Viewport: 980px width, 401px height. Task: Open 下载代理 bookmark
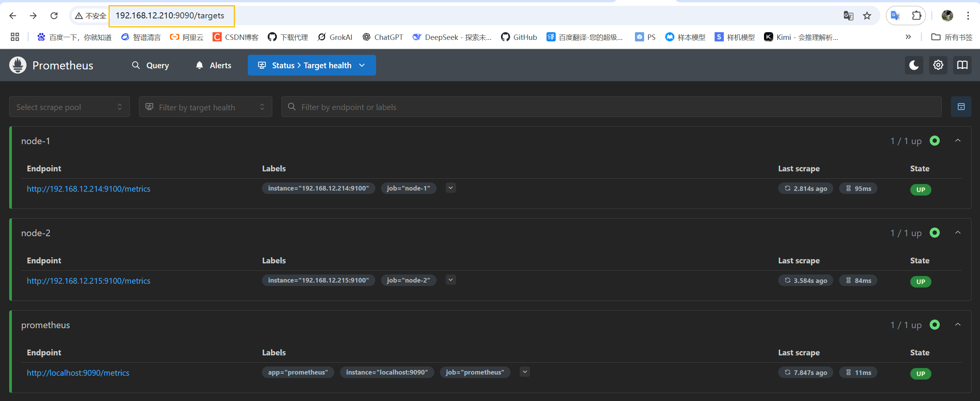(288, 37)
